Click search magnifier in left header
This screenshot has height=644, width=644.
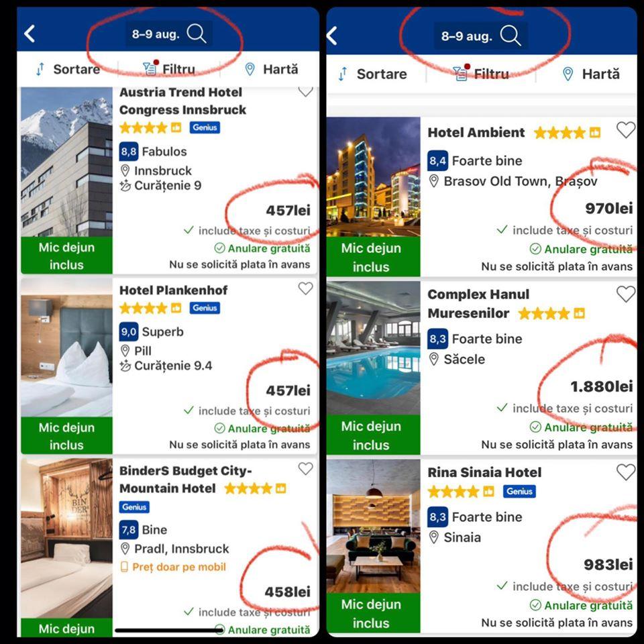[197, 34]
